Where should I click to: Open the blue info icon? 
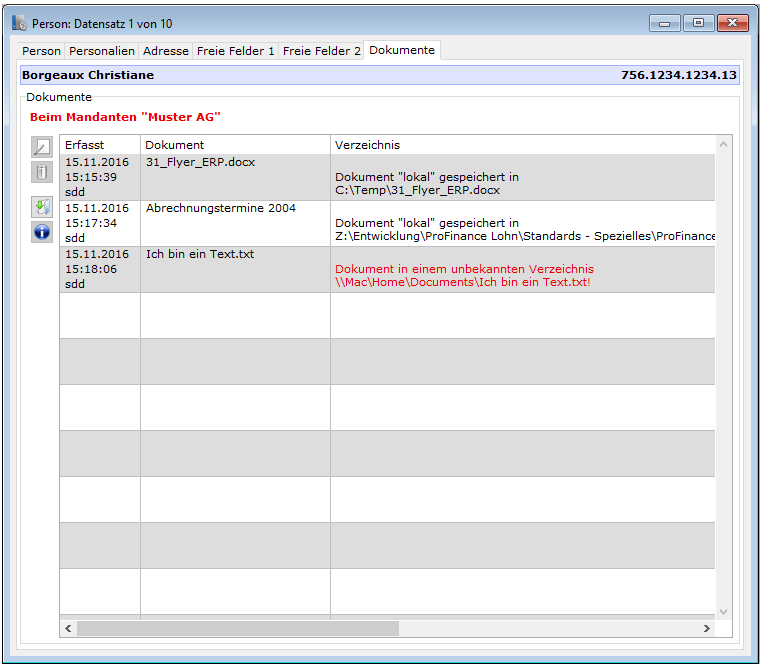click(41, 232)
